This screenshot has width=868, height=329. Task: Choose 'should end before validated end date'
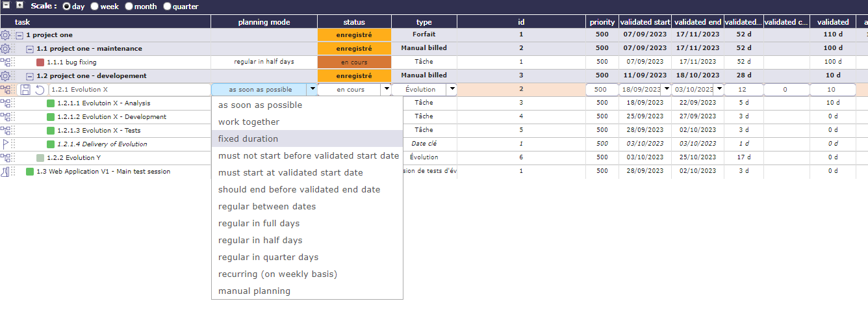307,189
